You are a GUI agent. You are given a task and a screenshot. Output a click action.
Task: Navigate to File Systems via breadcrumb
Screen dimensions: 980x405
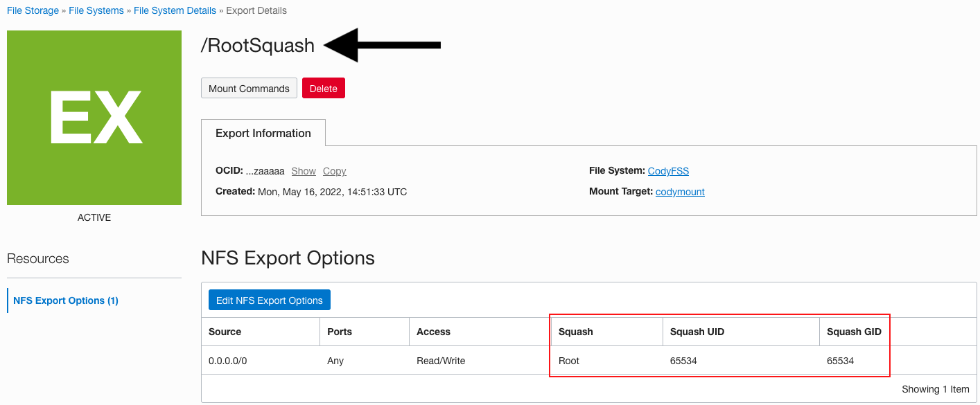pyautogui.click(x=96, y=10)
